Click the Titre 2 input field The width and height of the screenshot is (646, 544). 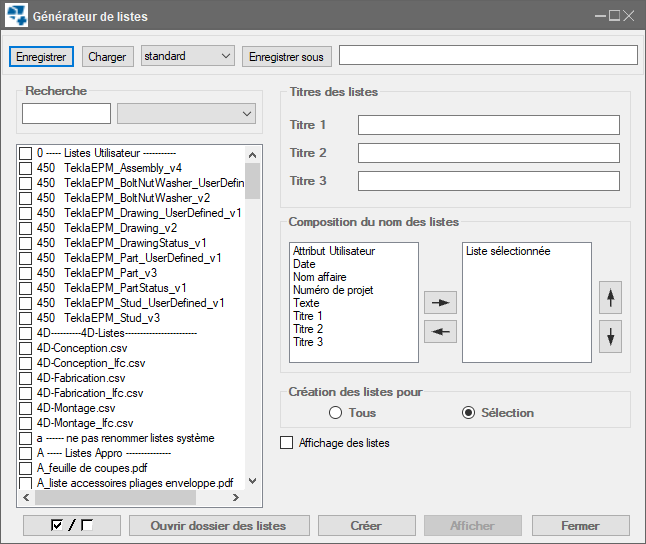489,153
